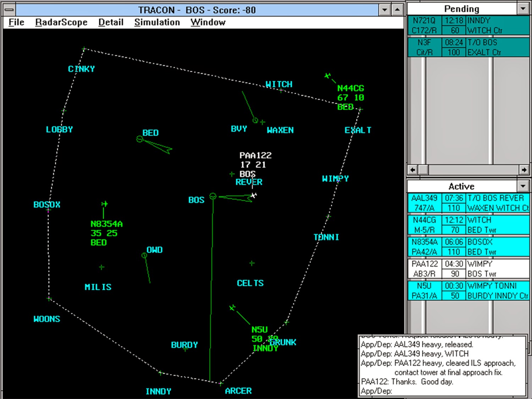Select the OWD airport circle symbol
This screenshot has width=532, height=399.
click(144, 255)
